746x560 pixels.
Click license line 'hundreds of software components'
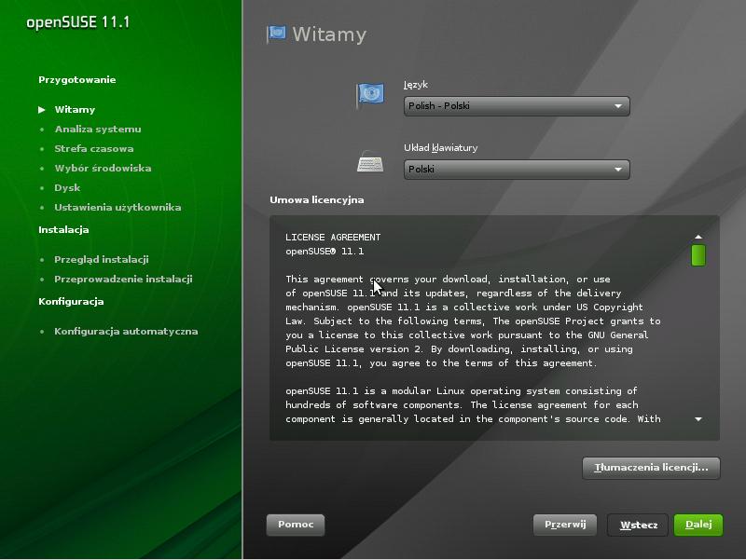(462, 405)
